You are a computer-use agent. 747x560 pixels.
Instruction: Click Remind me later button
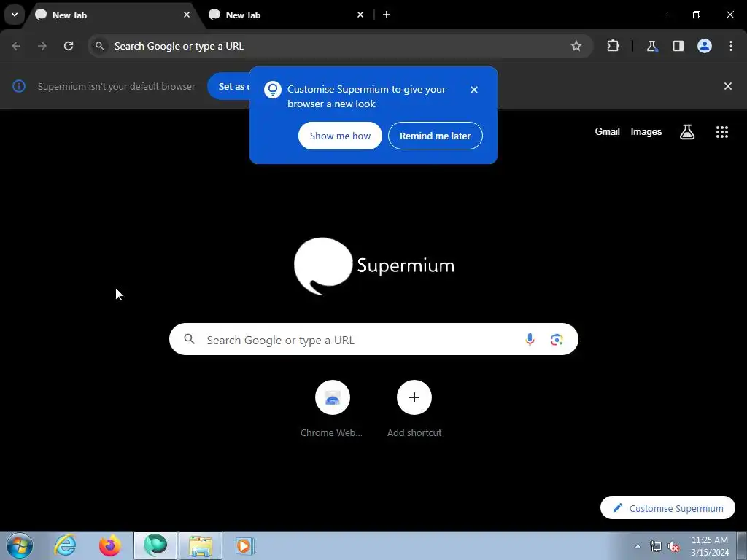pyautogui.click(x=435, y=136)
